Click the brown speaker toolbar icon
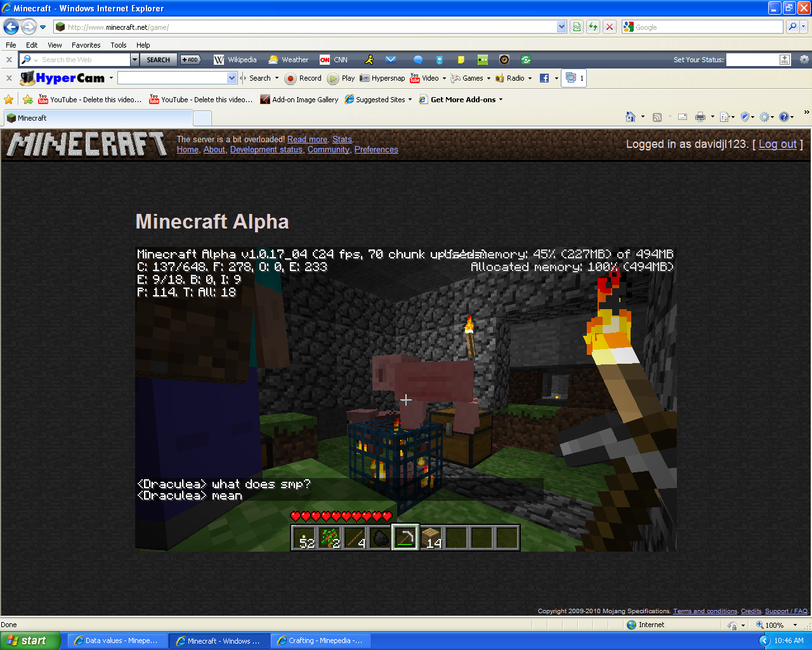Screen dimensions: 812x650 pos(504,60)
